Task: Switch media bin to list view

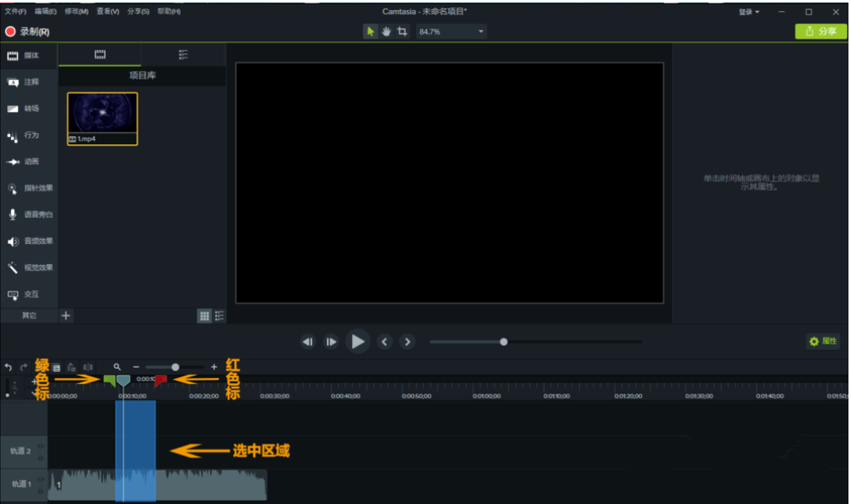Action: (x=220, y=316)
